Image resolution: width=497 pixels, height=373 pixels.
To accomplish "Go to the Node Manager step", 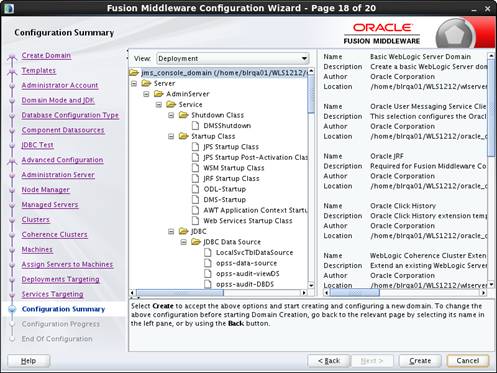I will coord(46,190).
